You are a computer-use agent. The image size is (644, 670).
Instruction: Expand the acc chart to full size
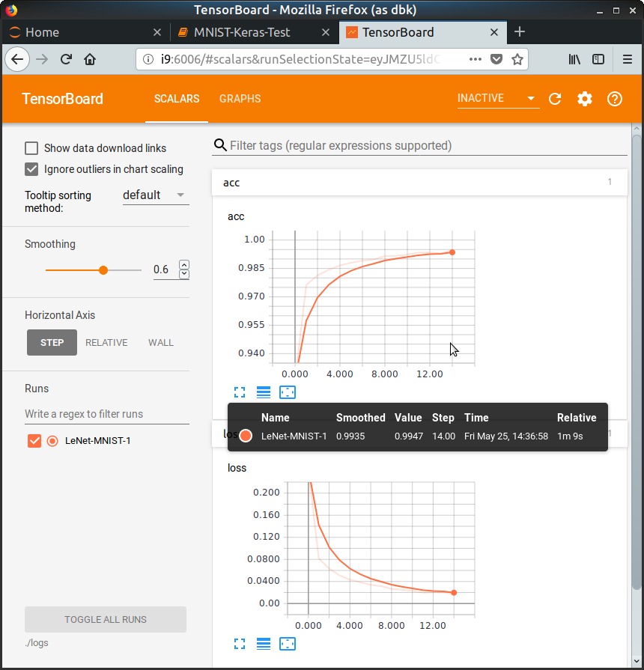pos(240,392)
